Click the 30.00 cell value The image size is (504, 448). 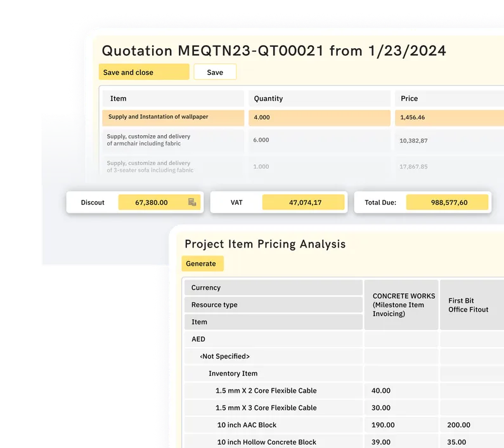381,408
